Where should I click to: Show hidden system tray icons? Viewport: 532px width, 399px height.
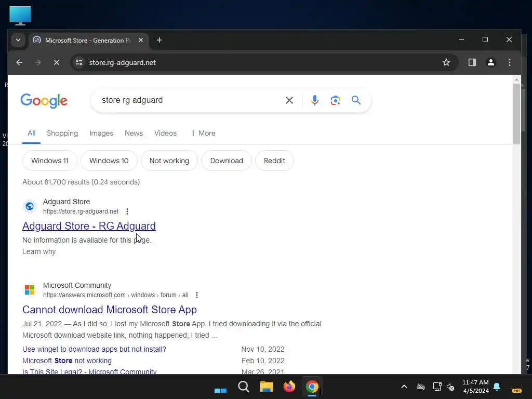(404, 387)
